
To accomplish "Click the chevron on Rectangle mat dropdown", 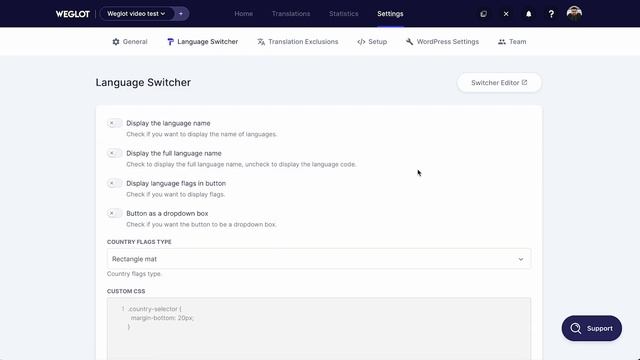I will pyautogui.click(x=520, y=259).
